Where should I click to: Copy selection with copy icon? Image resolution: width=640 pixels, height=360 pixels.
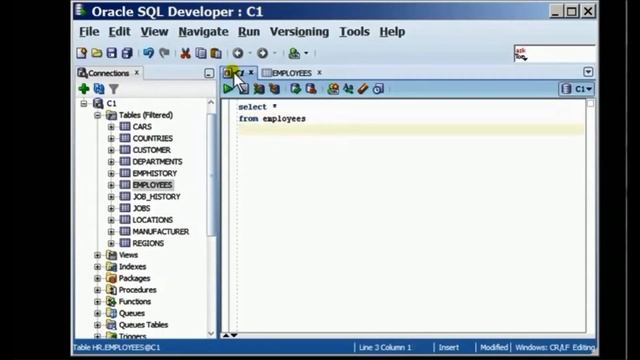200,53
